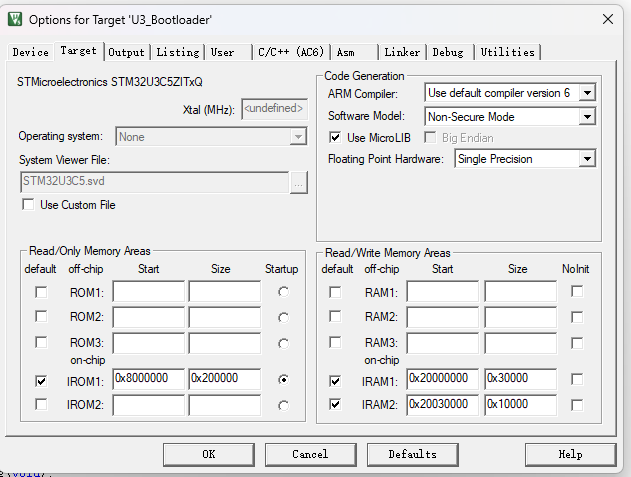Restore settings with the Defaults button

point(412,454)
